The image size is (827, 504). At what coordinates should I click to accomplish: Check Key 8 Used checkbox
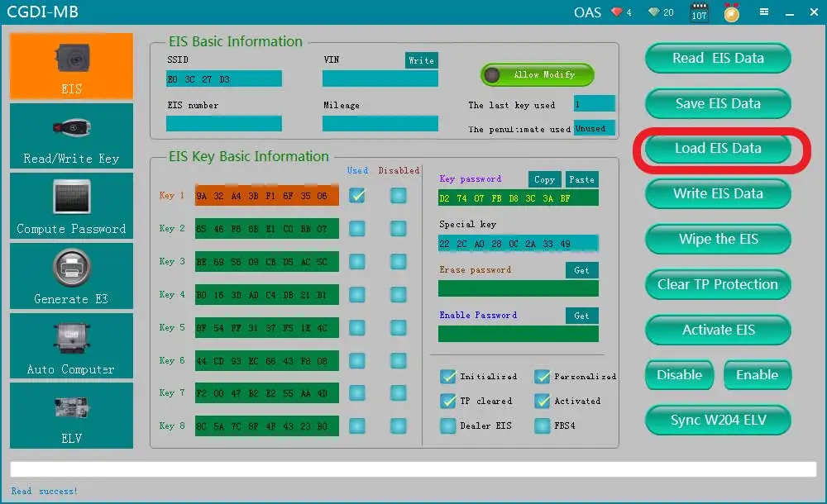tap(357, 426)
